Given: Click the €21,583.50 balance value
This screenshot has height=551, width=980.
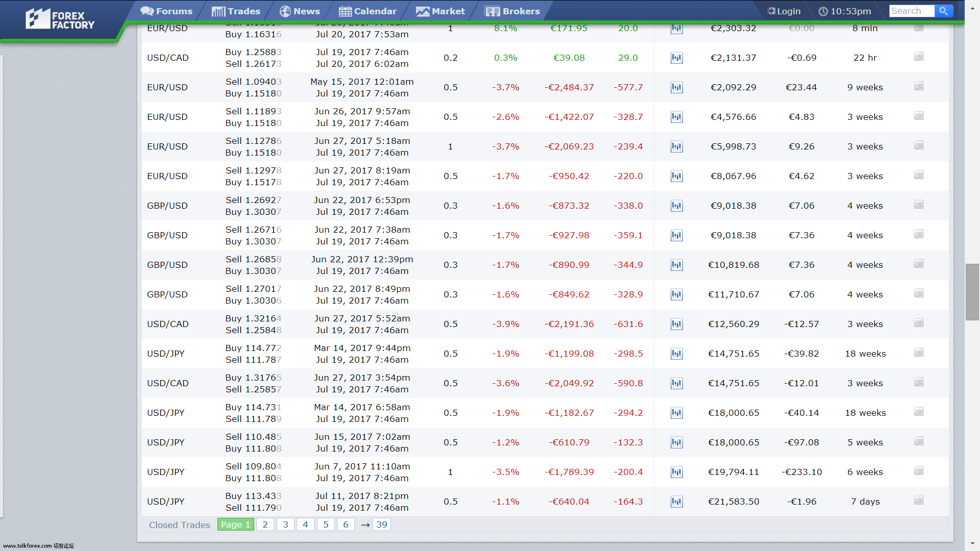Looking at the screenshot, I should (733, 502).
